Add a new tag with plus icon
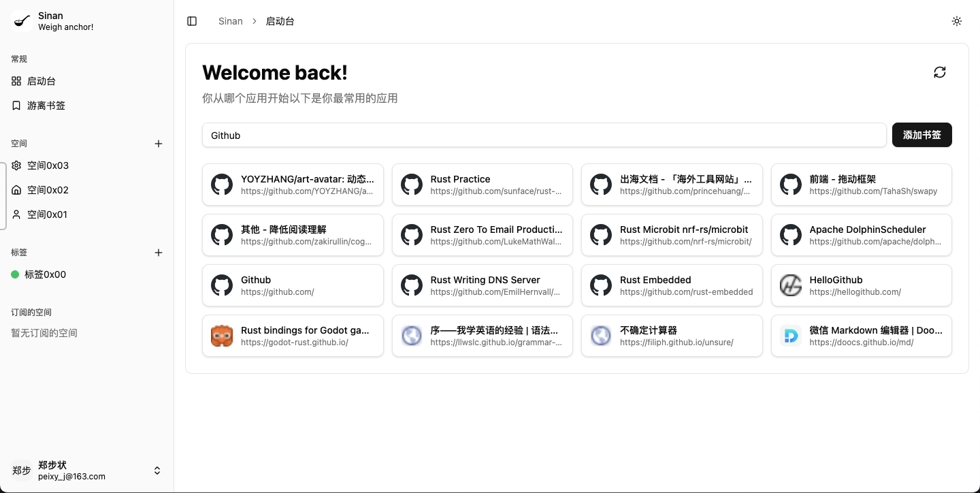The image size is (980, 493). (x=159, y=253)
